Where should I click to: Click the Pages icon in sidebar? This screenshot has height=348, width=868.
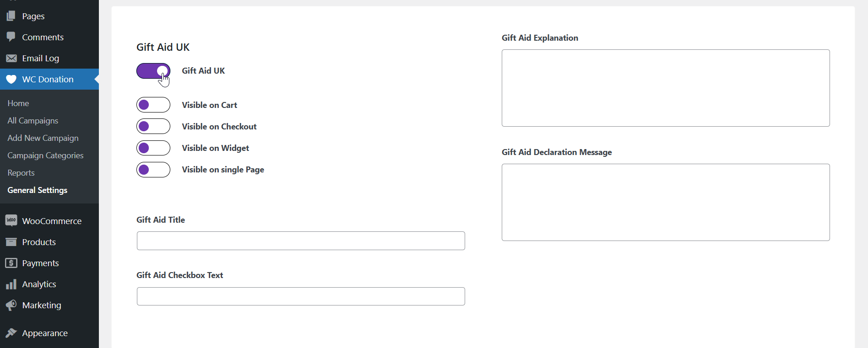(11, 16)
